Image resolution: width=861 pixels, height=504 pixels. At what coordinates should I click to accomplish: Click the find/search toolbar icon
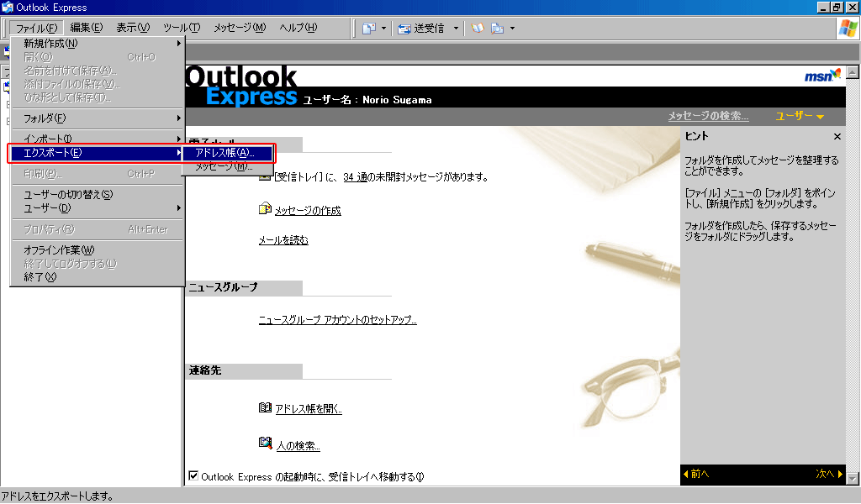pyautogui.click(x=498, y=28)
